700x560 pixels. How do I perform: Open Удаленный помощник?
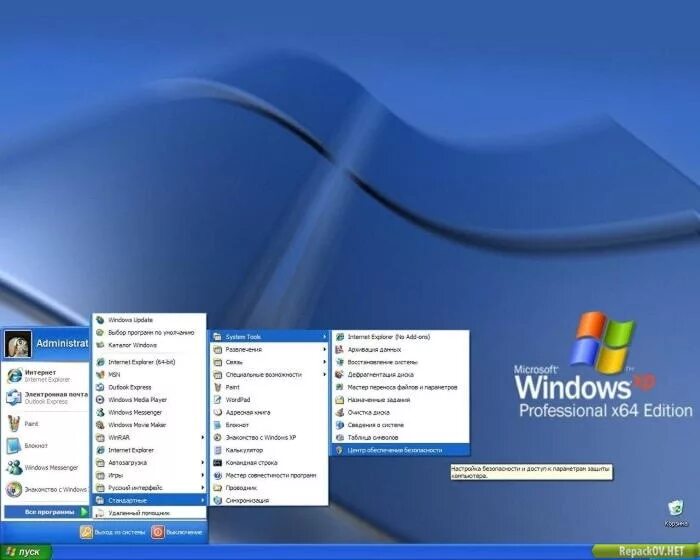[x=149, y=513]
